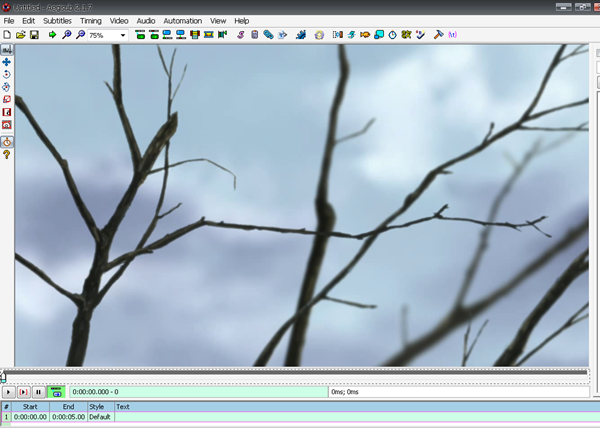Select the Rotate on XY axes tool
This screenshot has width=600, height=428.
click(x=7, y=87)
